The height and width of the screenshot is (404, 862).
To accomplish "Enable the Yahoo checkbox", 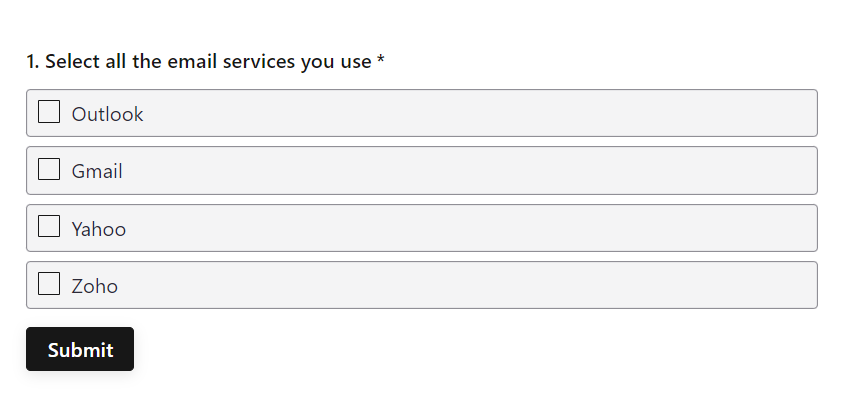I will pyautogui.click(x=49, y=226).
